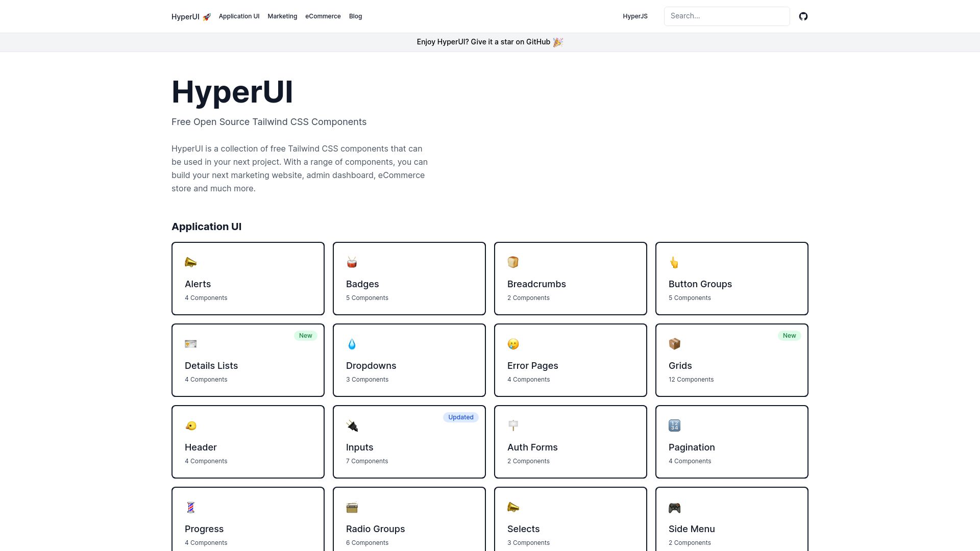The width and height of the screenshot is (980, 551).
Task: Open the eCommerce nav item
Action: tap(323, 16)
